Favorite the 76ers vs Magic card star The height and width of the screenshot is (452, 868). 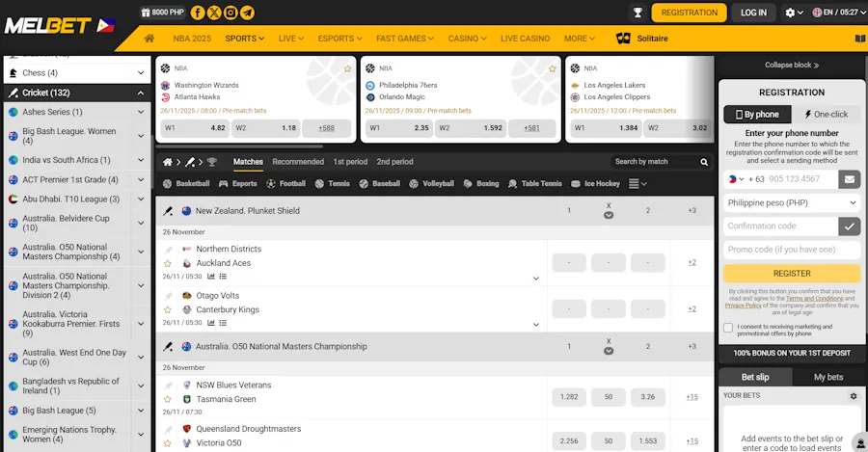pyautogui.click(x=553, y=68)
